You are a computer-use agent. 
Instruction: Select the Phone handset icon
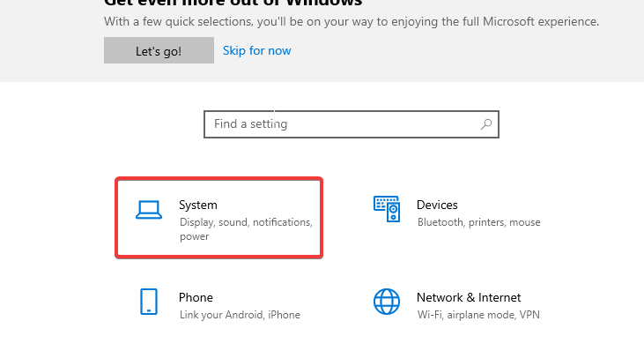[x=149, y=302]
